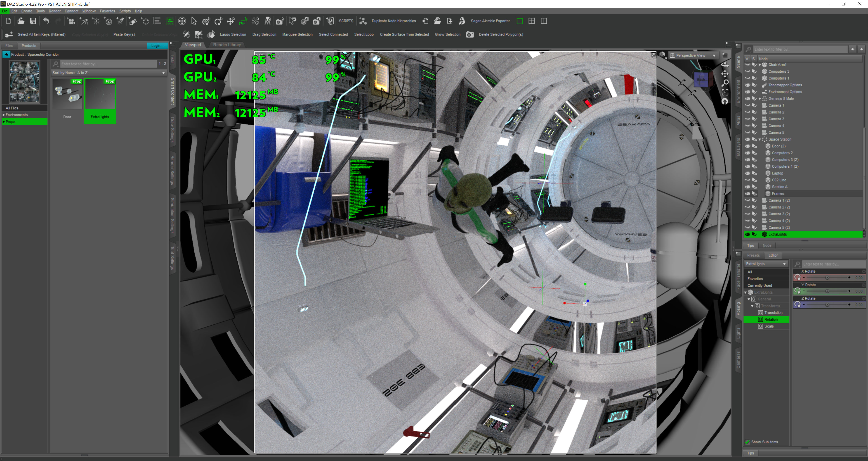The image size is (868, 461).
Task: Switch to the Render Library tab
Action: [x=227, y=45]
